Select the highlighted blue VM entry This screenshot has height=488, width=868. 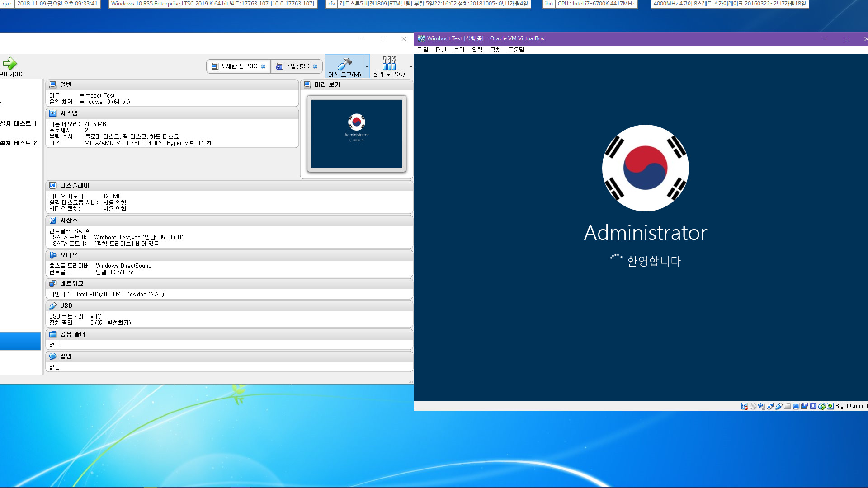click(x=20, y=341)
